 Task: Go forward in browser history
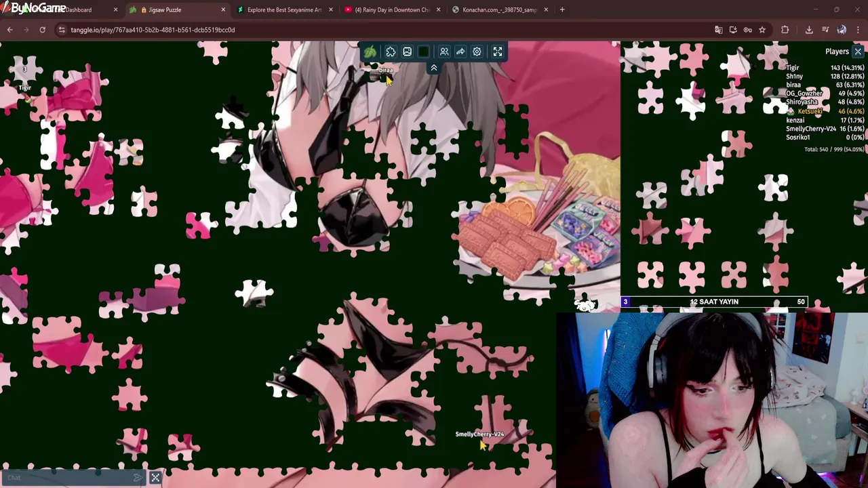pos(26,30)
